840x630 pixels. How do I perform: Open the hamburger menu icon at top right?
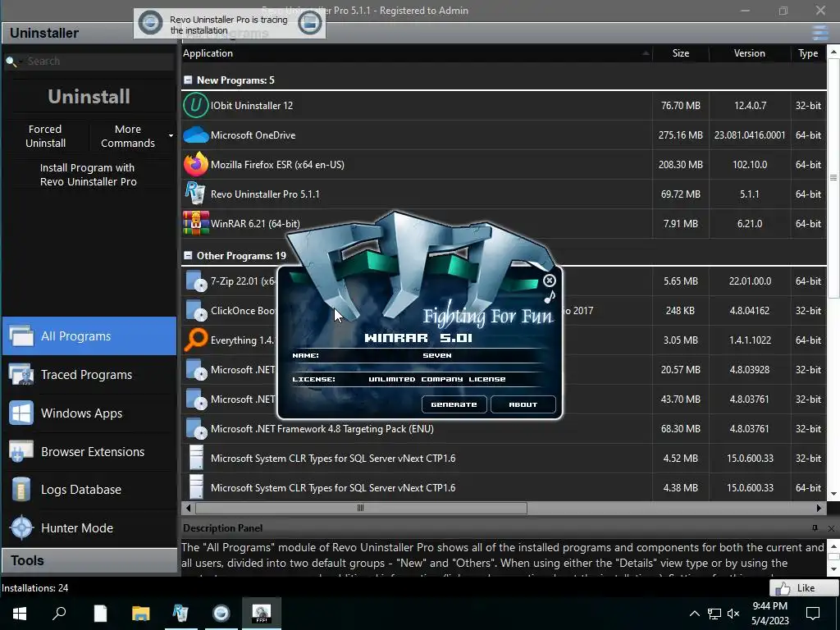click(x=820, y=33)
